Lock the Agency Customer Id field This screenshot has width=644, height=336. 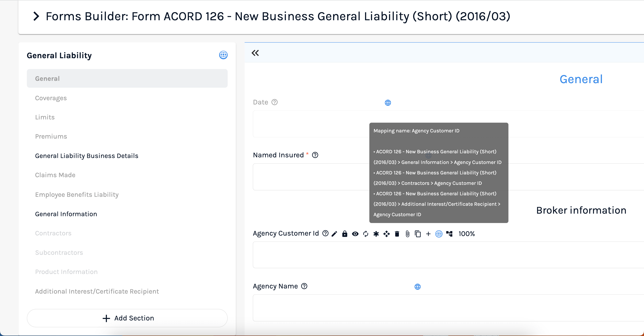tap(345, 234)
